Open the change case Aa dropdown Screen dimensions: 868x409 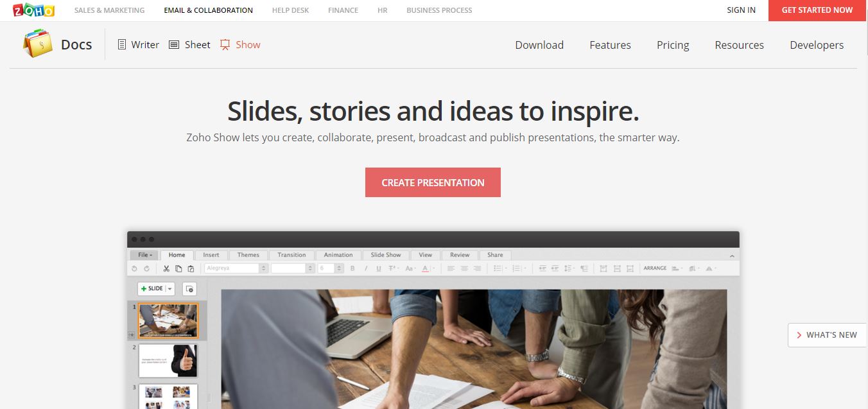(x=411, y=268)
